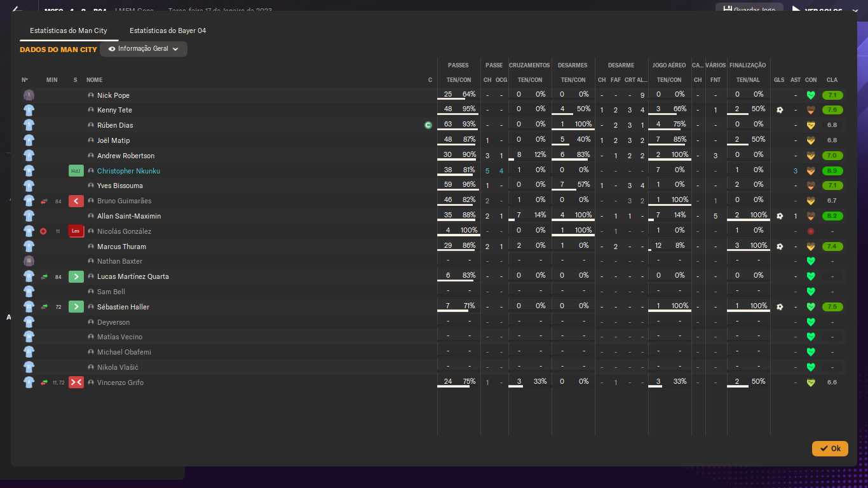Click the swap arrows icon on Bruno Guimarães's row
The width and height of the screenshot is (868, 488).
pyautogui.click(x=44, y=201)
